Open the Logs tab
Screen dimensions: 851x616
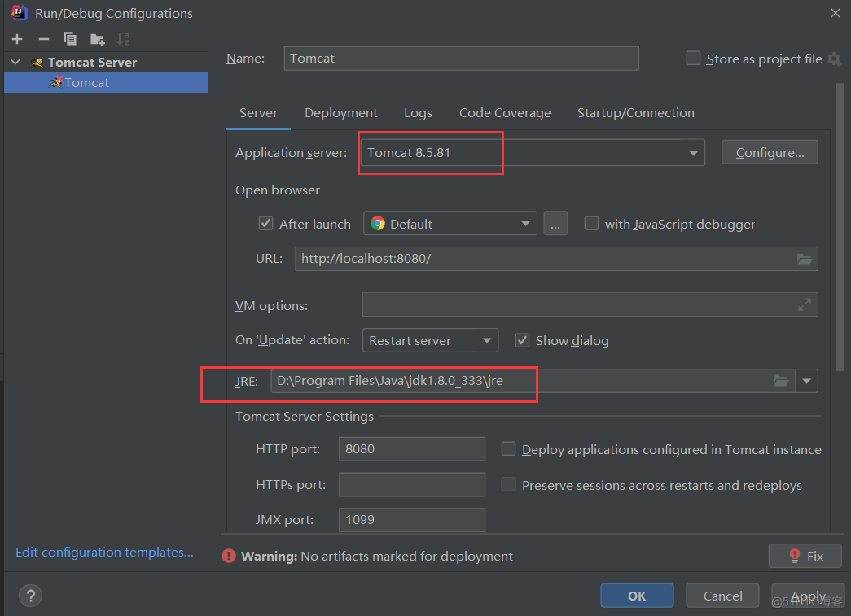[418, 113]
